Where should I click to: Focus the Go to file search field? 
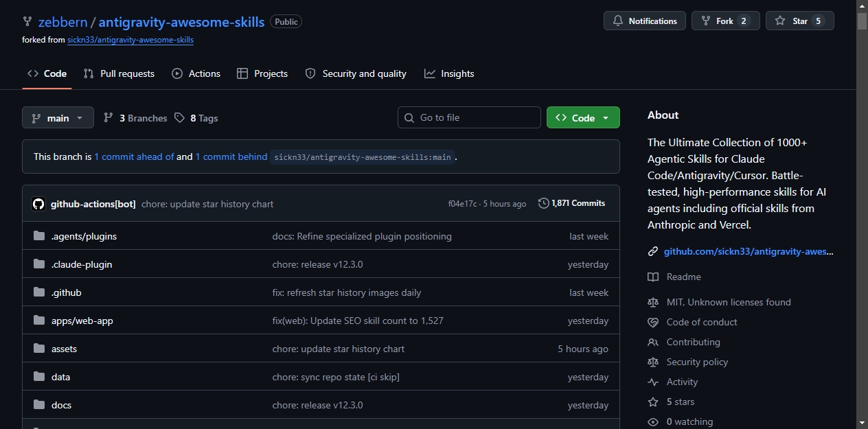click(x=469, y=117)
